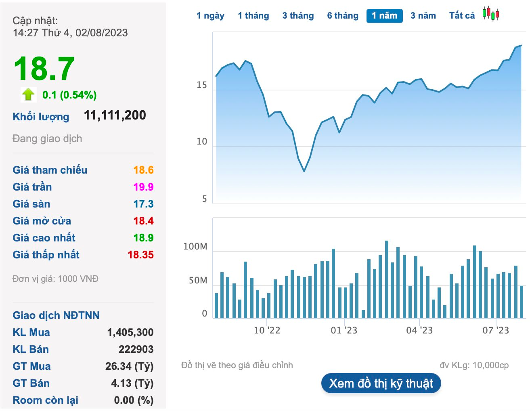
Task: Click the floor price 17.3
Action: pyautogui.click(x=143, y=204)
